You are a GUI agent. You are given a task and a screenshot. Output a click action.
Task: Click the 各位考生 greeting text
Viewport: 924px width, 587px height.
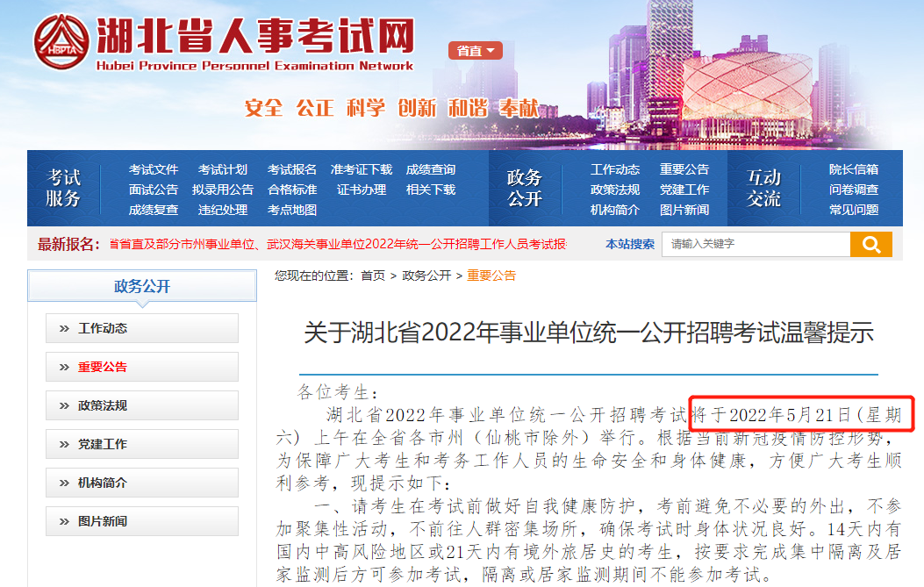[338, 392]
